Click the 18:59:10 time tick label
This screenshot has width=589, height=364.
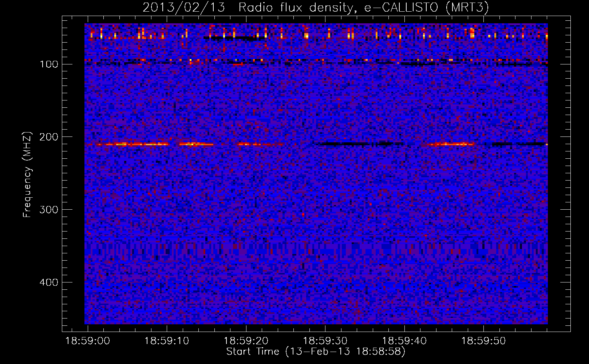tap(167, 341)
